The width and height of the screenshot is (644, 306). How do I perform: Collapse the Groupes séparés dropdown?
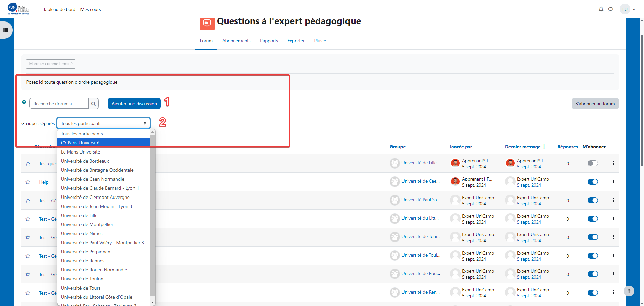click(103, 123)
